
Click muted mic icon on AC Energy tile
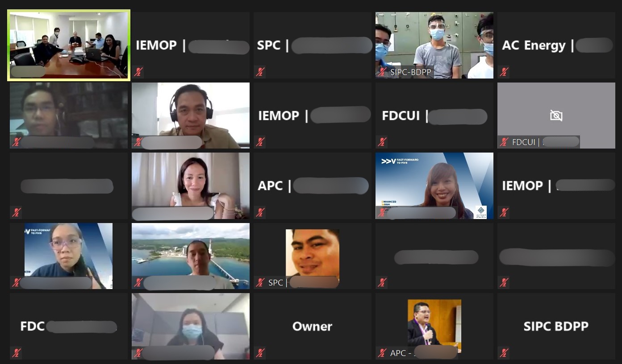504,71
